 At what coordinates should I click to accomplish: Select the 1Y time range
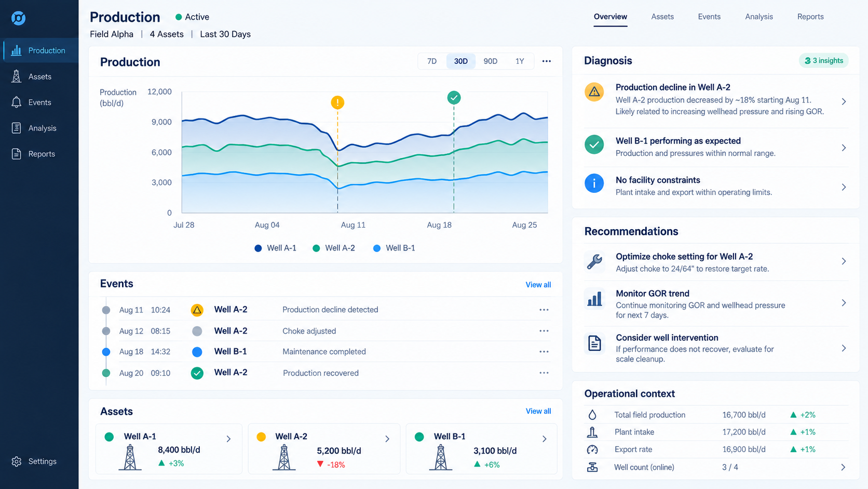point(520,61)
